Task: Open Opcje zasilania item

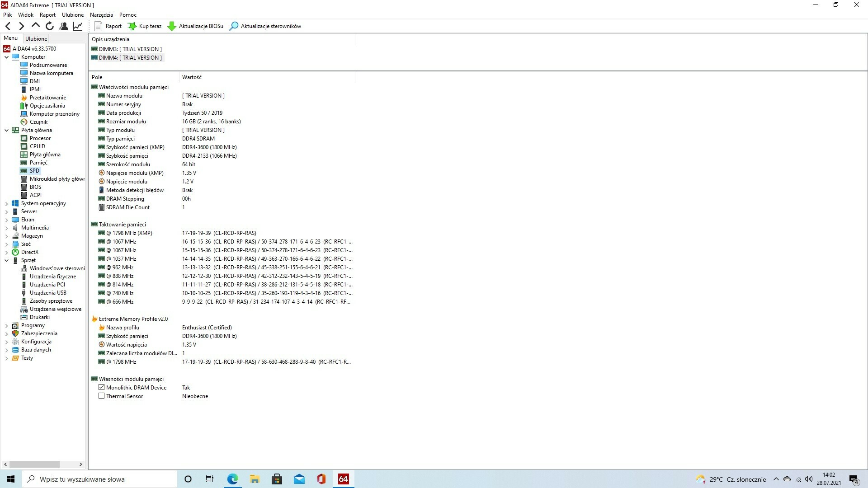Action: (47, 106)
